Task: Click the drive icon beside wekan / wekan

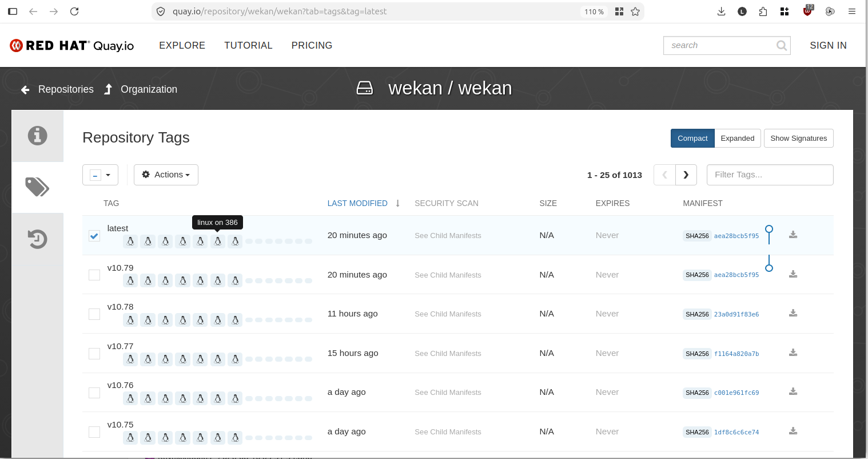Action: [365, 88]
